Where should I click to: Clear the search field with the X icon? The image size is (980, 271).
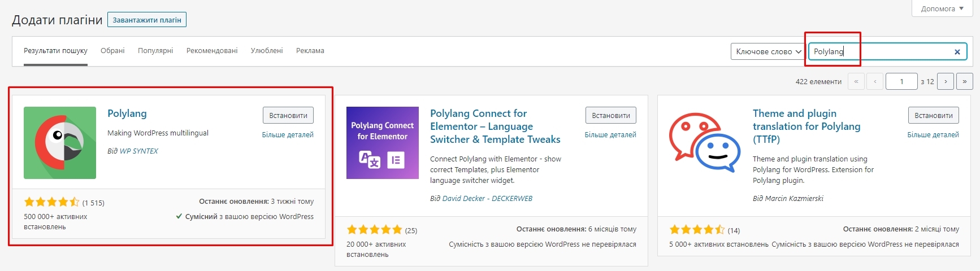957,52
